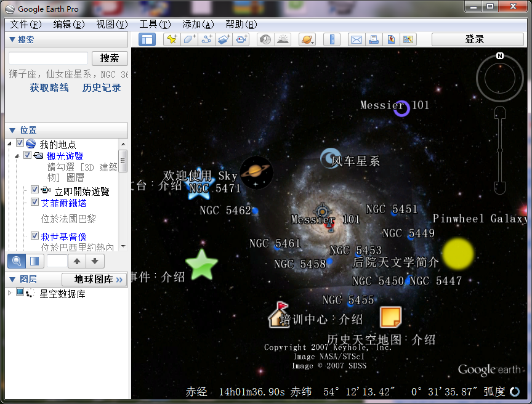The height and width of the screenshot is (404, 532).
Task: Collapse the 位置 panel
Action: coord(12,131)
